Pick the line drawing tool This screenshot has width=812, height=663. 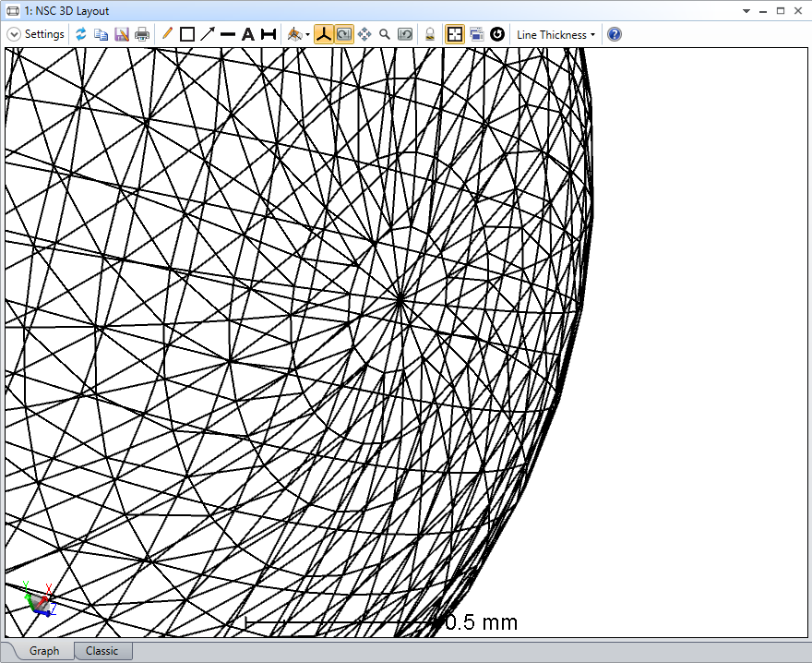coord(228,34)
